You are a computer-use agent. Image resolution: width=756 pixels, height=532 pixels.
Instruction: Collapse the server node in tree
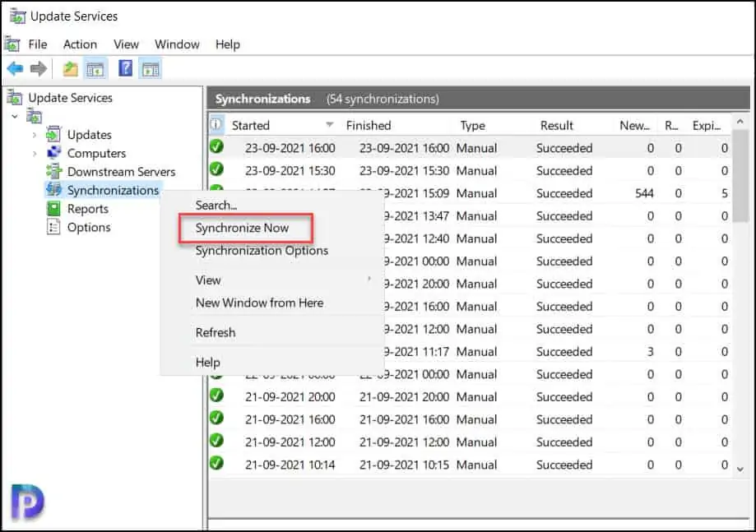tap(15, 116)
